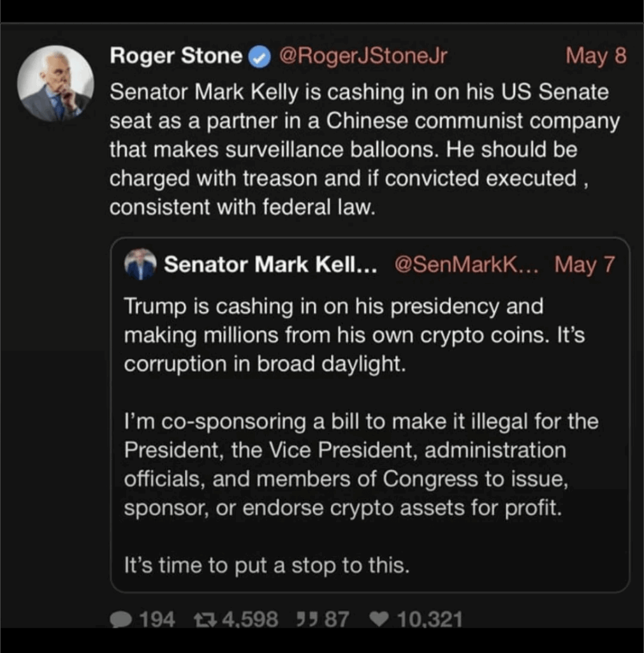The width and height of the screenshot is (644, 653).
Task: Open the quoted Senator Mark Kell... name
Action: [270, 264]
